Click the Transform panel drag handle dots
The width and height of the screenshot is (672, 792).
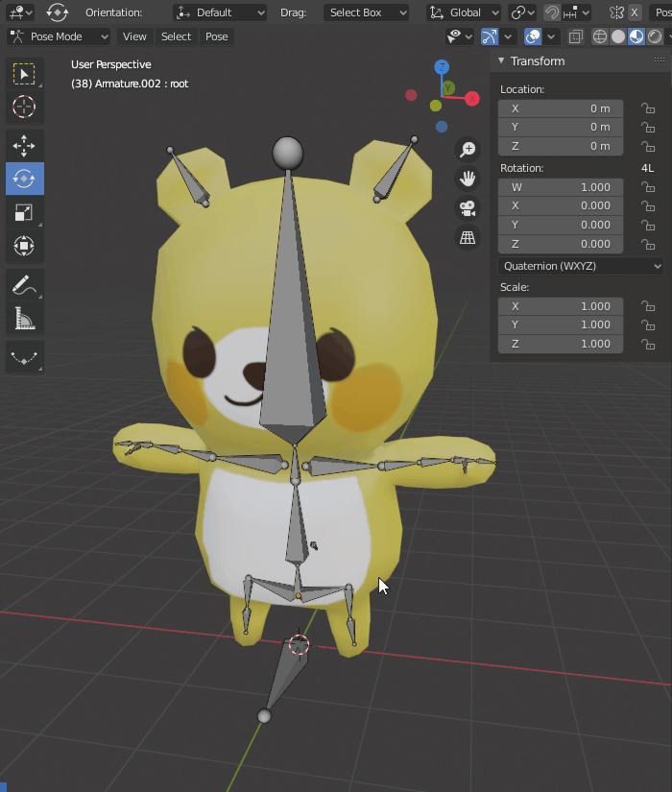tap(659, 60)
